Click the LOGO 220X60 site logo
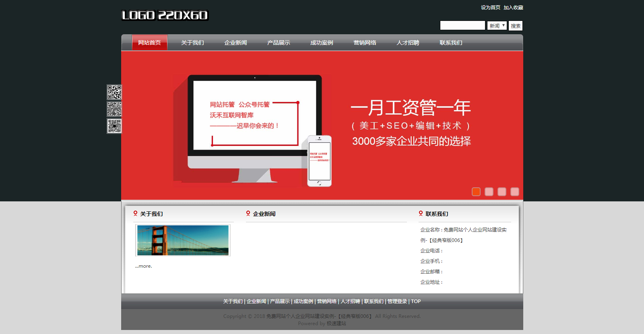 click(x=165, y=15)
